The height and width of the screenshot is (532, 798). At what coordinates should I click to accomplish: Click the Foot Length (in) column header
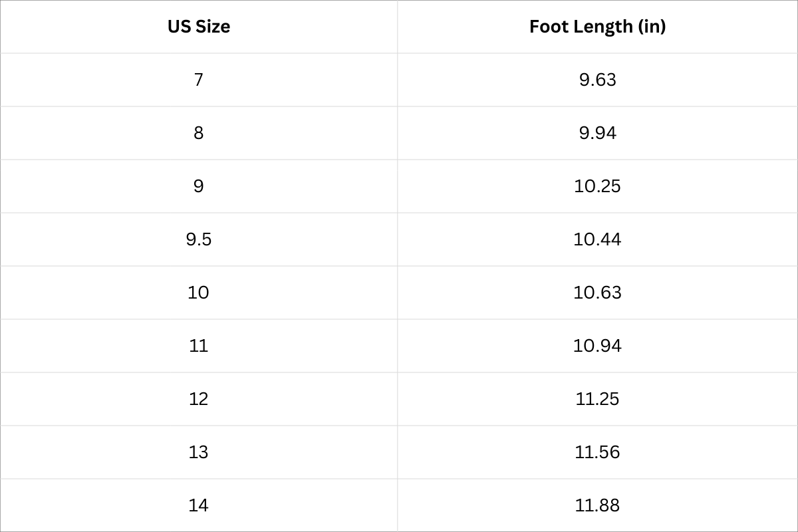coord(597,27)
